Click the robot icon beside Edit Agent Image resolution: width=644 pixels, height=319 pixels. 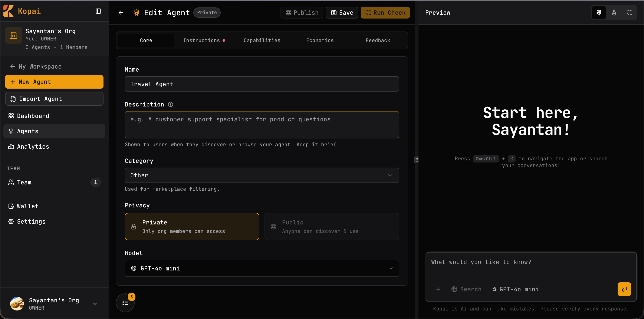(137, 13)
